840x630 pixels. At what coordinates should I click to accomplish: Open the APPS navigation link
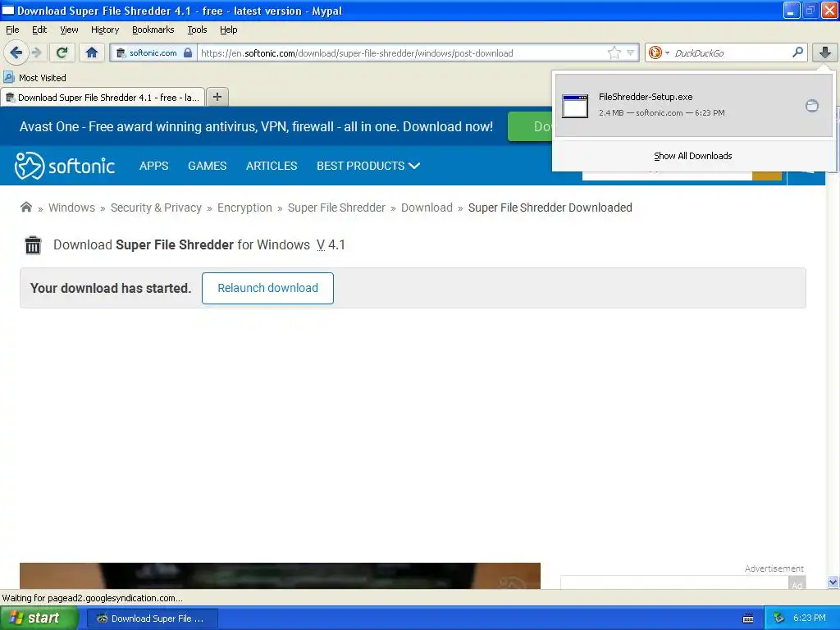pyautogui.click(x=153, y=166)
